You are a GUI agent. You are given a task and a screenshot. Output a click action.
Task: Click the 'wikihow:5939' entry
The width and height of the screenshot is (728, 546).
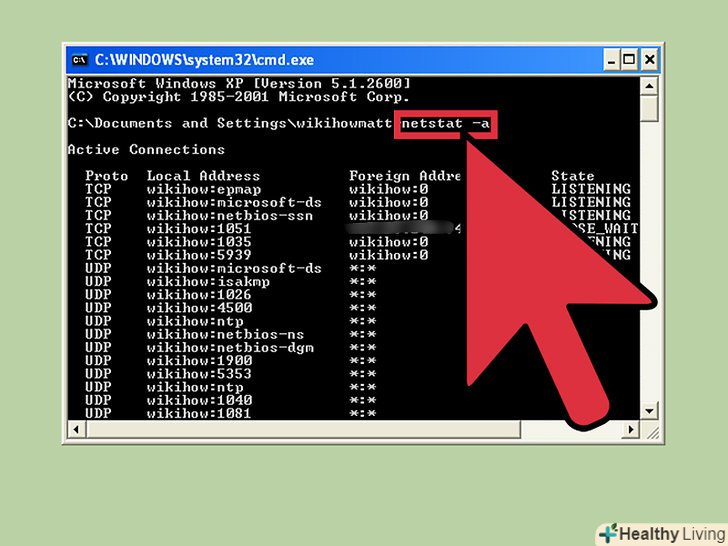(199, 255)
